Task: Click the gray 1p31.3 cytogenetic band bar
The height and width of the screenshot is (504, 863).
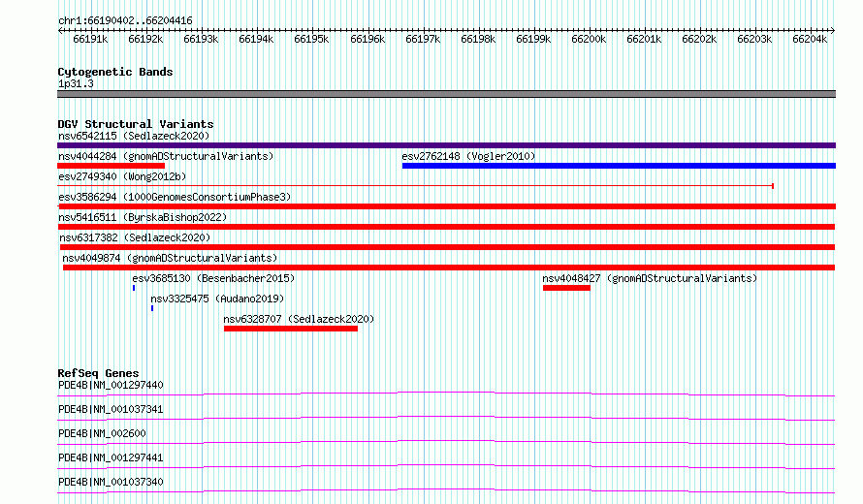Action: pos(446,94)
